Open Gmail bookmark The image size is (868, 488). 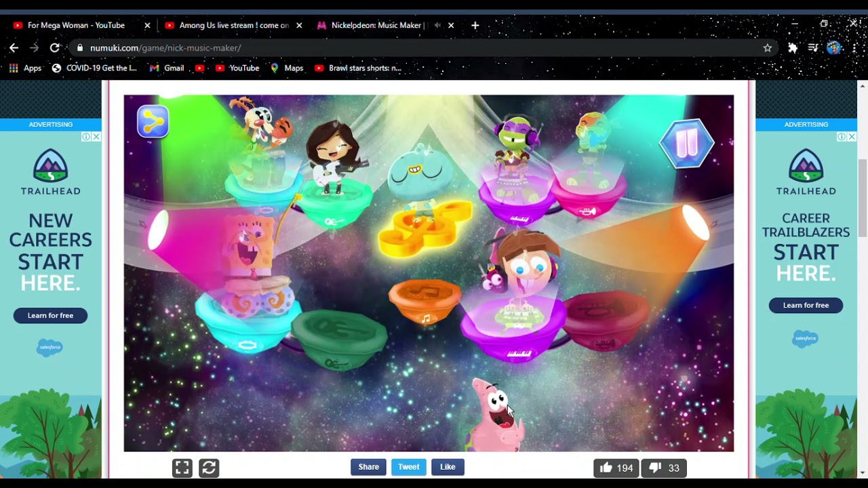pyautogui.click(x=167, y=68)
